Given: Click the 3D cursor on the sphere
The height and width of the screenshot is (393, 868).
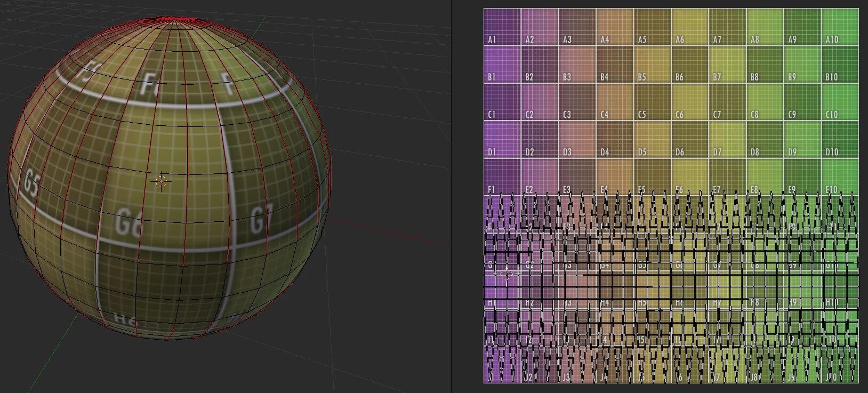Looking at the screenshot, I should (x=161, y=182).
